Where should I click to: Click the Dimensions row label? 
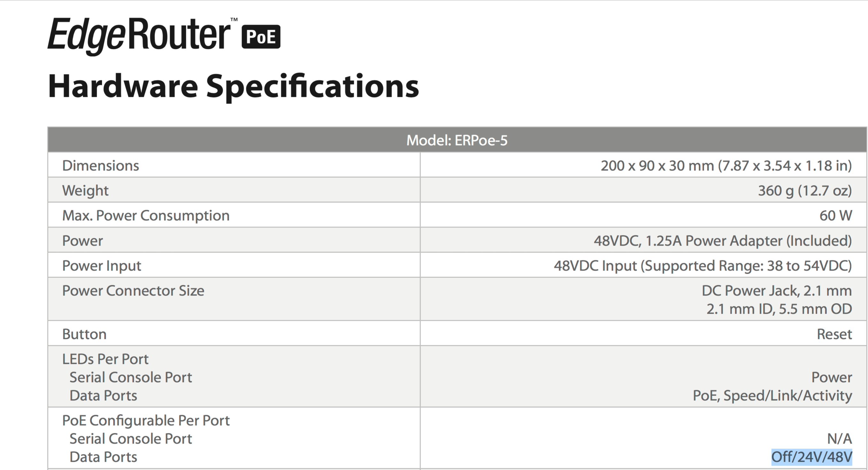(100, 166)
